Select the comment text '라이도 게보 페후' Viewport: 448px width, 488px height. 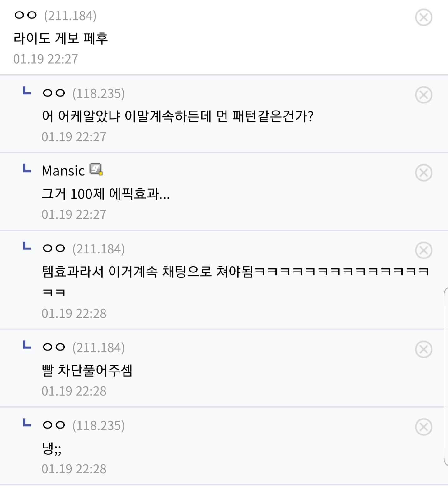(61, 38)
